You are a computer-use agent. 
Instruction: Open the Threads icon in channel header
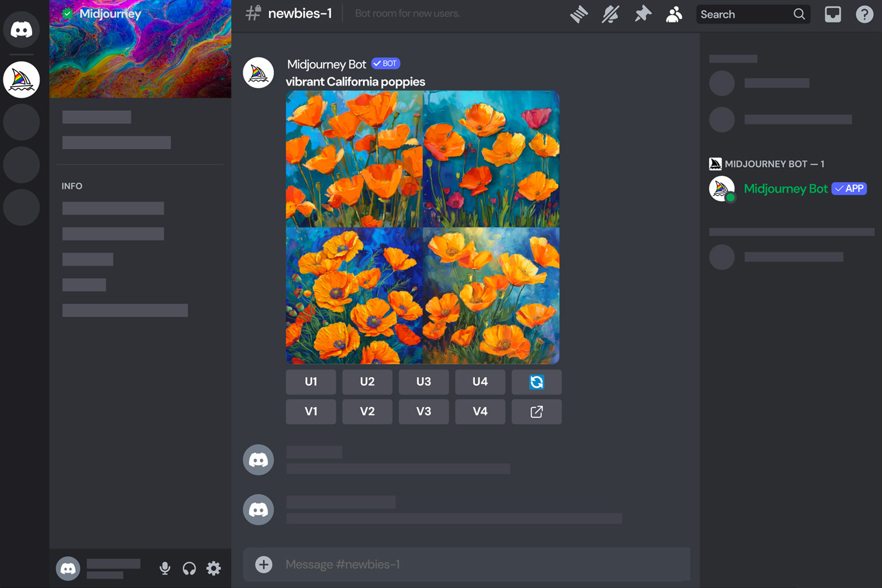(x=579, y=14)
